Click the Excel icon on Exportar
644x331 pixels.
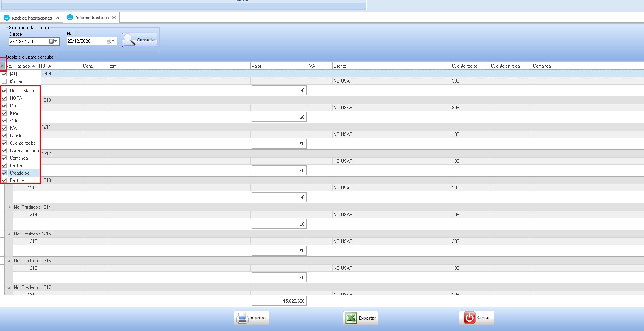(351, 318)
